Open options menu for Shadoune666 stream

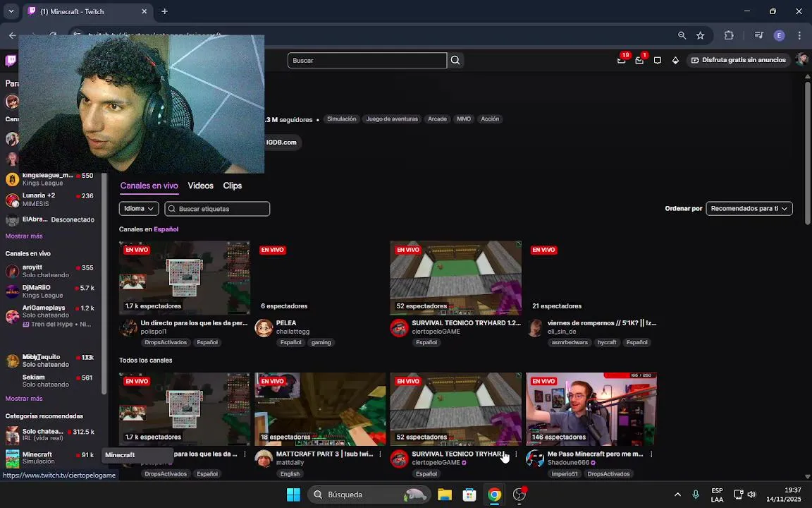[x=651, y=454]
